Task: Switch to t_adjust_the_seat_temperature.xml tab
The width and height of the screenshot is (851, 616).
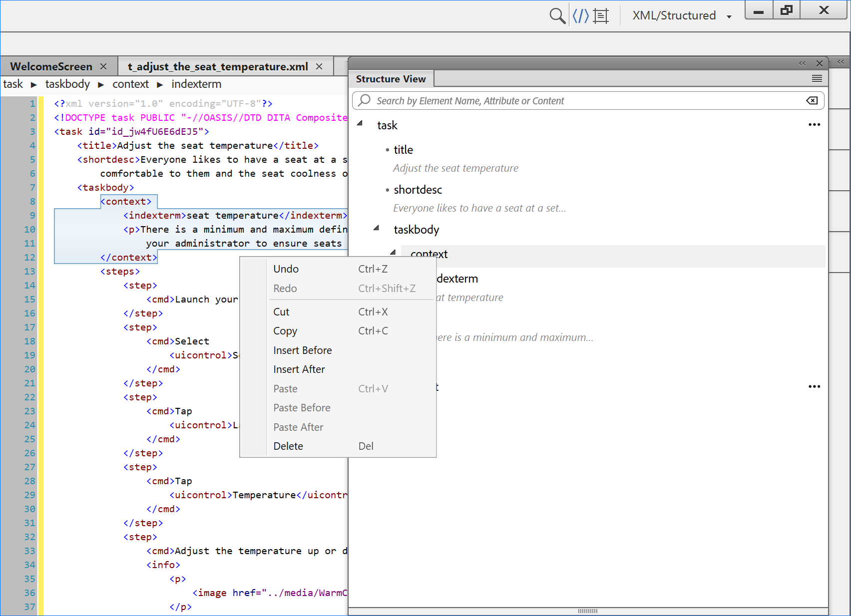Action: click(x=218, y=67)
